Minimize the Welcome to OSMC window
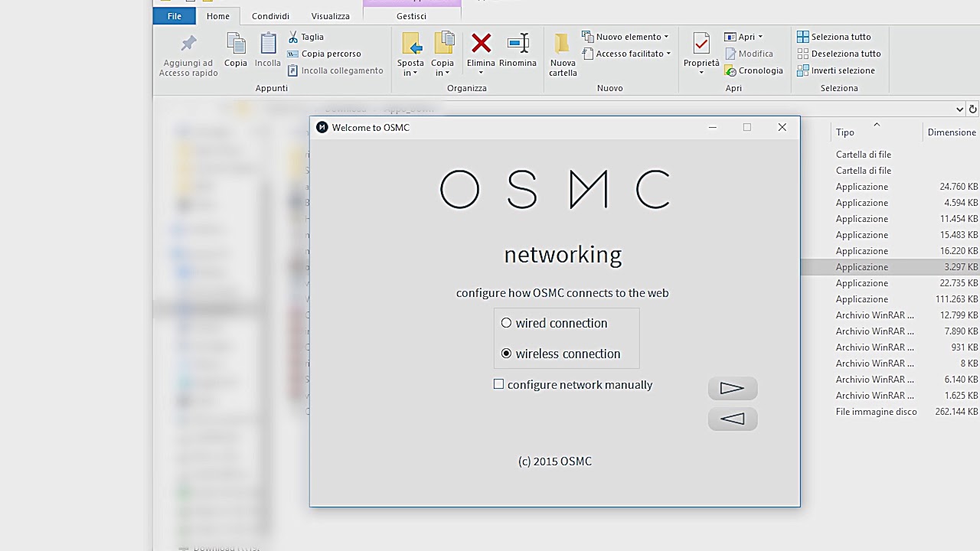The image size is (980, 551). click(x=713, y=127)
